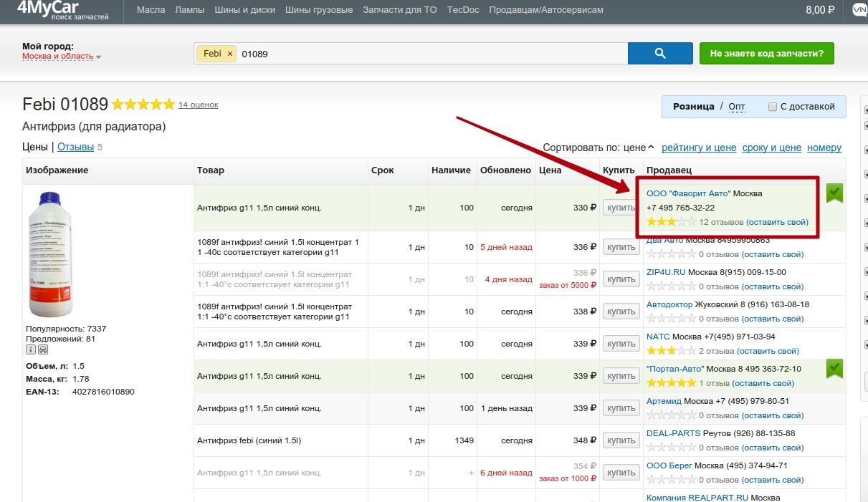This screenshot has width=868, height=502.
Task: Open seller DEAL-PARTS page
Action: tap(673, 433)
